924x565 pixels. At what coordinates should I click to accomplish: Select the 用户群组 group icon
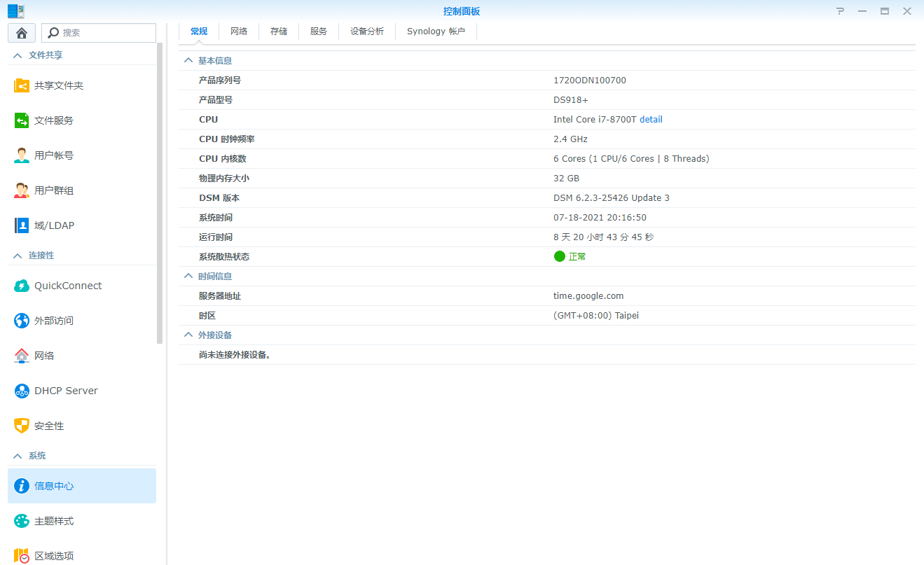point(22,190)
